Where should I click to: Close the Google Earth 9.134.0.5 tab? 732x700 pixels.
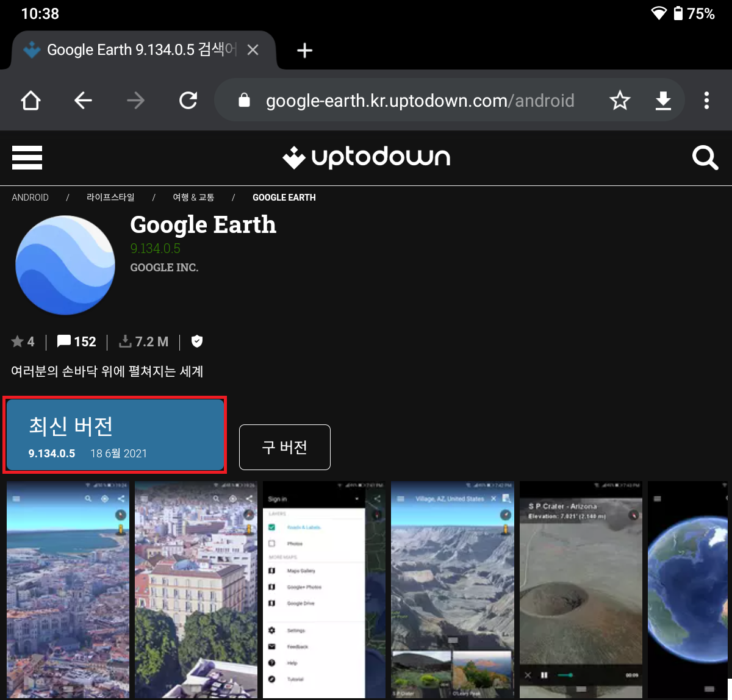tap(253, 50)
